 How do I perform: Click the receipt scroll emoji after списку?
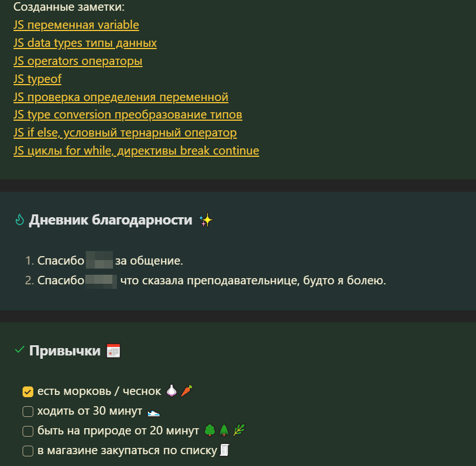[x=225, y=450]
